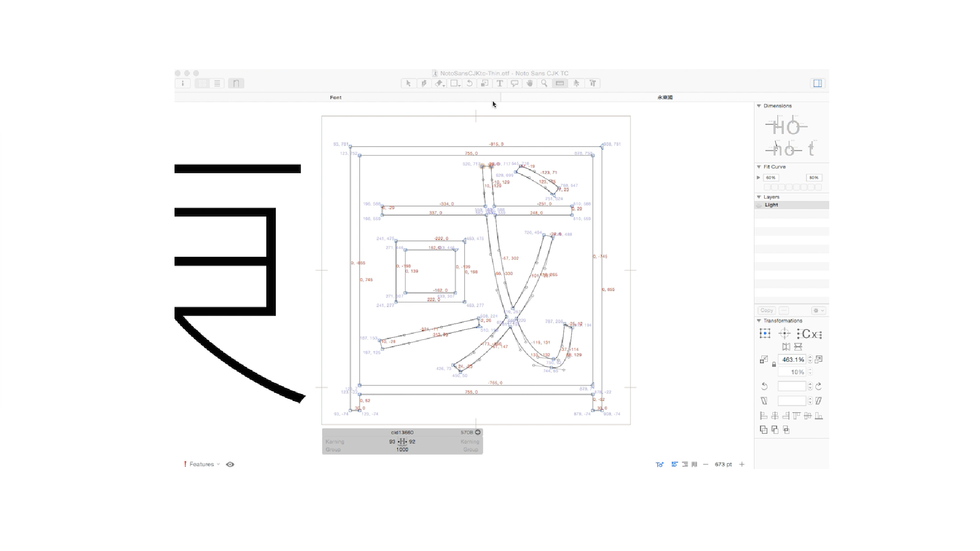The height and width of the screenshot is (551, 980).
Task: Pick the Text tool in toolbar
Action: (499, 83)
